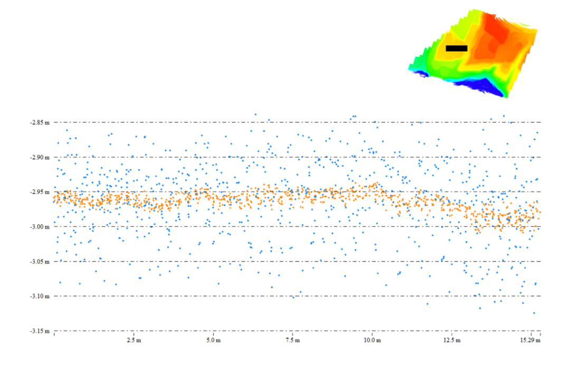Click the -2.90 m y-axis label
Screen dimensions: 570x392
click(40, 157)
